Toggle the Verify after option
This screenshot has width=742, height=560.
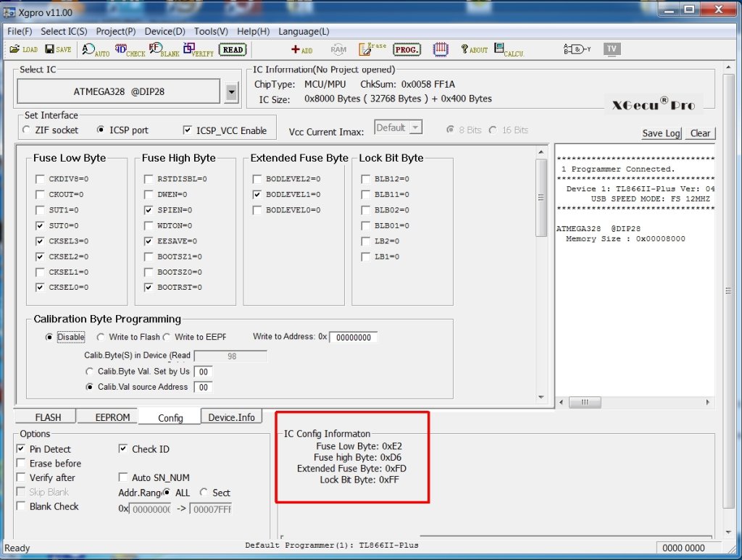20,477
